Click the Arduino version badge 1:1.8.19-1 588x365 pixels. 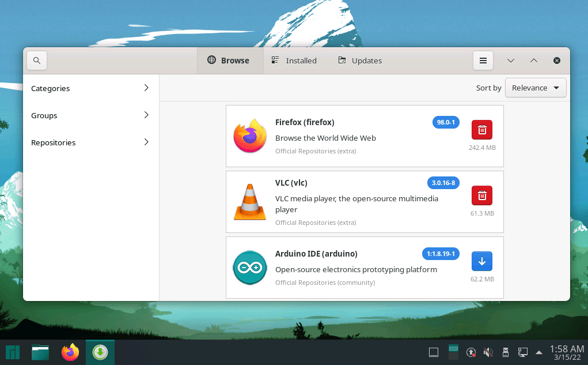tap(441, 254)
